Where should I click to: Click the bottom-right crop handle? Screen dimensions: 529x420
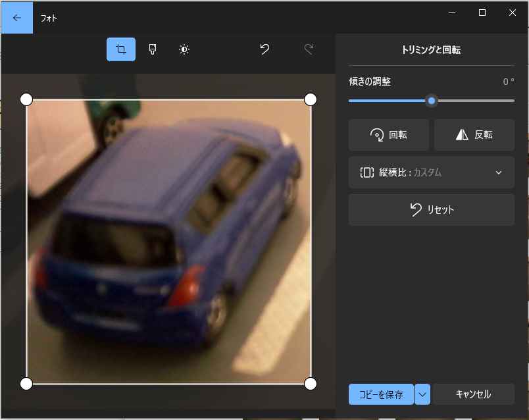pos(311,384)
